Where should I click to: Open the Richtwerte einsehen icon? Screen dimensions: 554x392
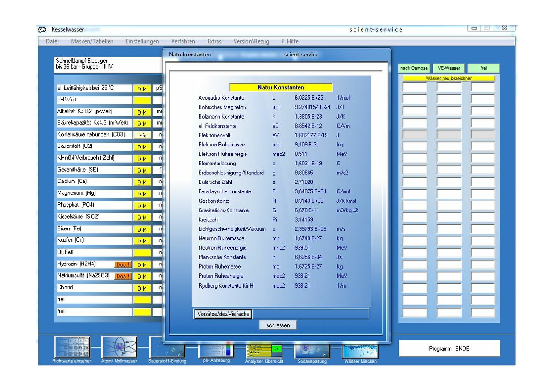tap(72, 347)
